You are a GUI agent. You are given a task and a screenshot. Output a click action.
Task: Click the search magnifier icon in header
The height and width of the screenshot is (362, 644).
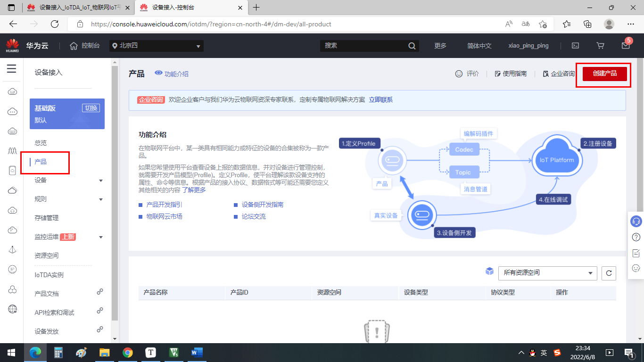pyautogui.click(x=412, y=46)
